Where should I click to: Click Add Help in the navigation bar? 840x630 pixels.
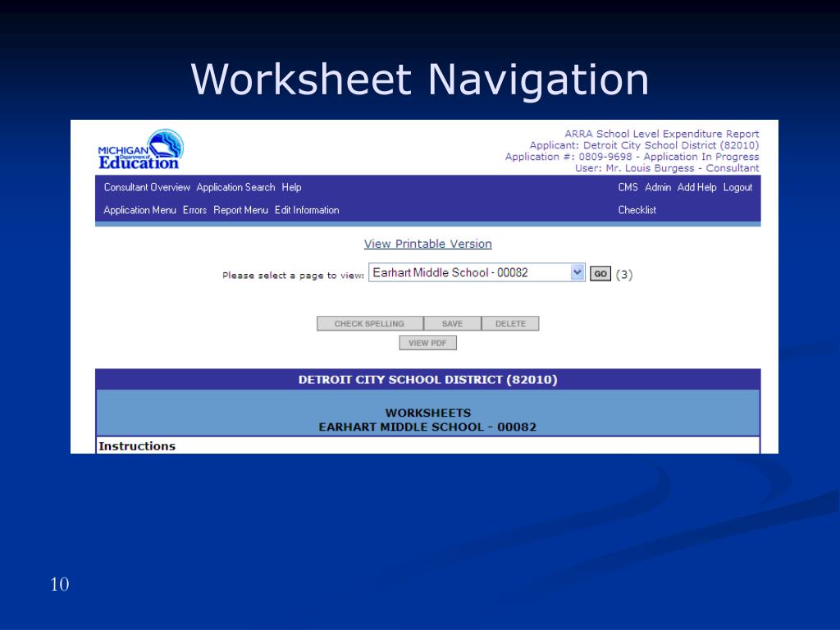pyautogui.click(x=696, y=188)
